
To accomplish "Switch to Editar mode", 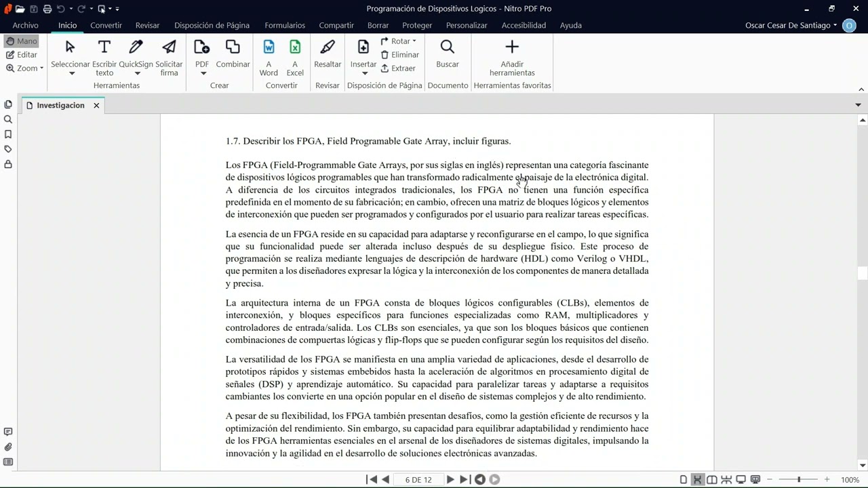I will coord(22,55).
